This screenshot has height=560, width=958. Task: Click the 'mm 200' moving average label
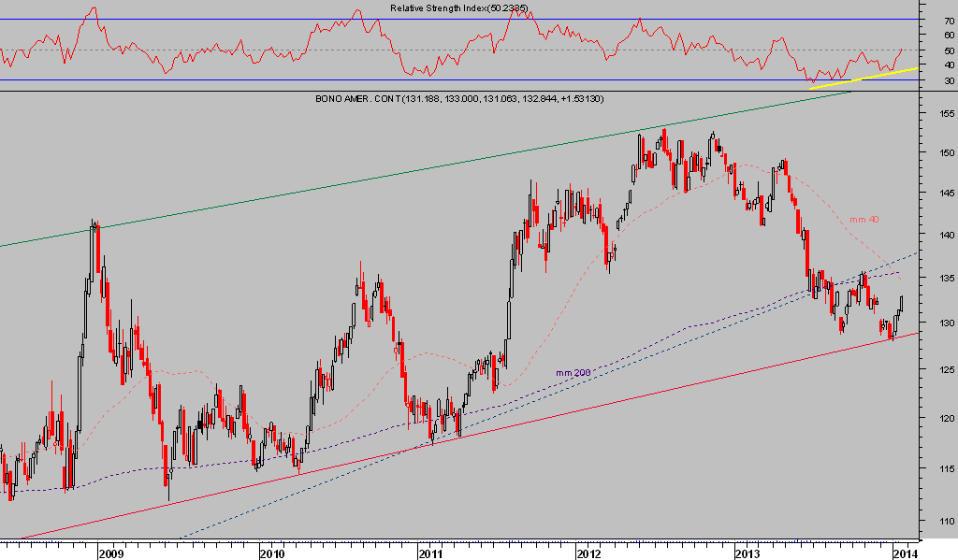coord(572,373)
